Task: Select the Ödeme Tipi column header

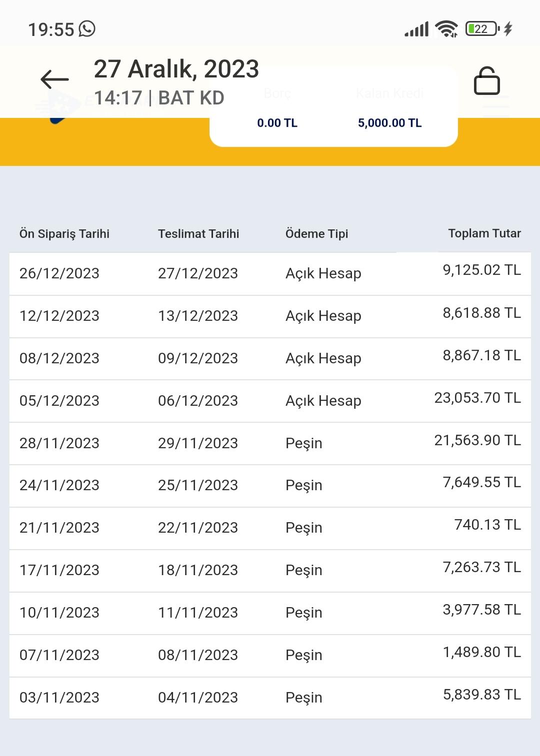Action: 316,234
